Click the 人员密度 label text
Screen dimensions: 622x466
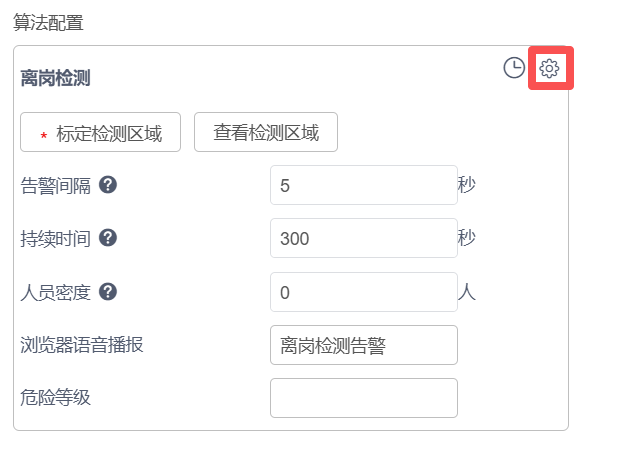56,292
